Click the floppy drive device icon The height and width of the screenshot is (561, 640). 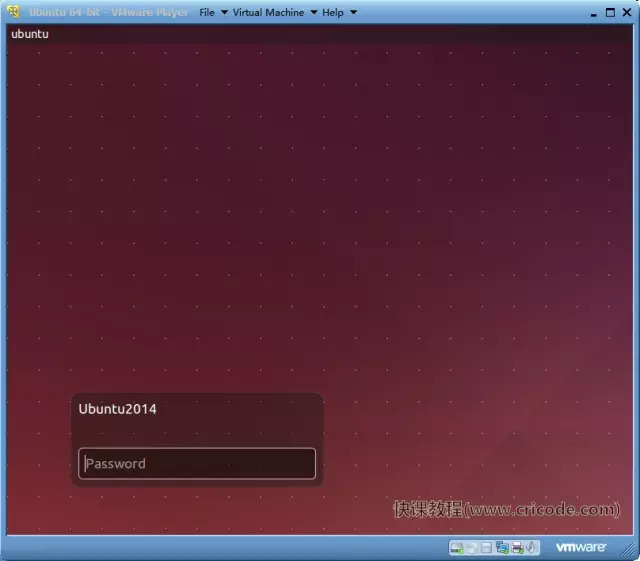pyautogui.click(x=486, y=548)
